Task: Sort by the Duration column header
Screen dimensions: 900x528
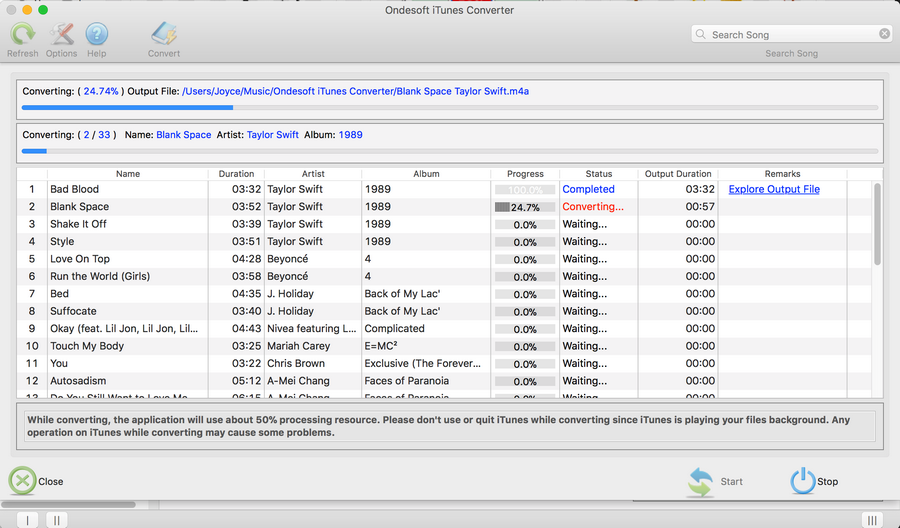Action: tap(236, 174)
